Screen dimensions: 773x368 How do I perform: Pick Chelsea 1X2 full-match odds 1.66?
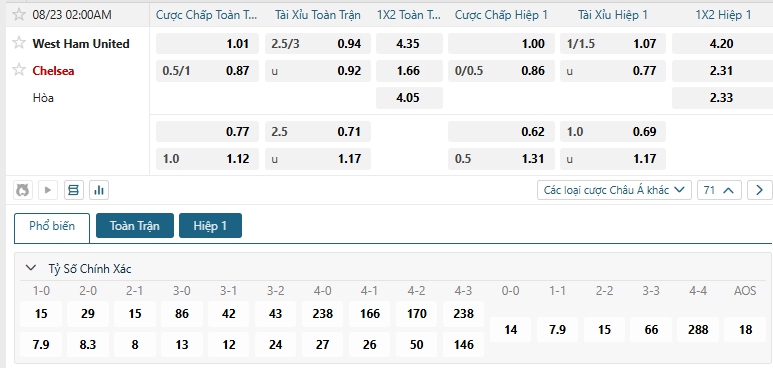click(409, 71)
